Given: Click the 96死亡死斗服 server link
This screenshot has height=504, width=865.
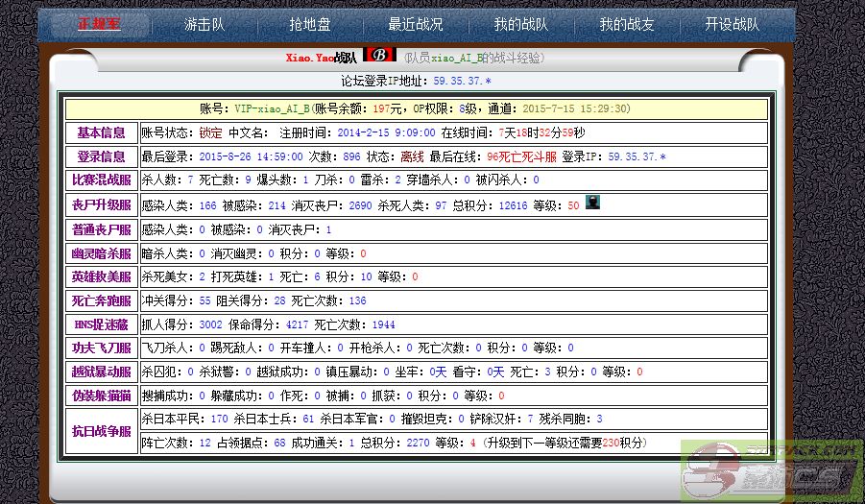Looking at the screenshot, I should pyautogui.click(x=521, y=156).
